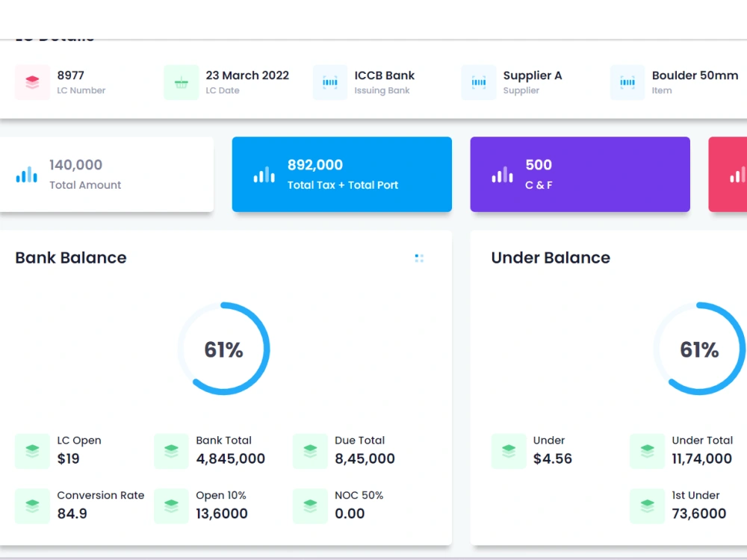Screen dimensions: 747x560
Task: Click the green layers icon beside Open 10%
Action: click(x=171, y=505)
